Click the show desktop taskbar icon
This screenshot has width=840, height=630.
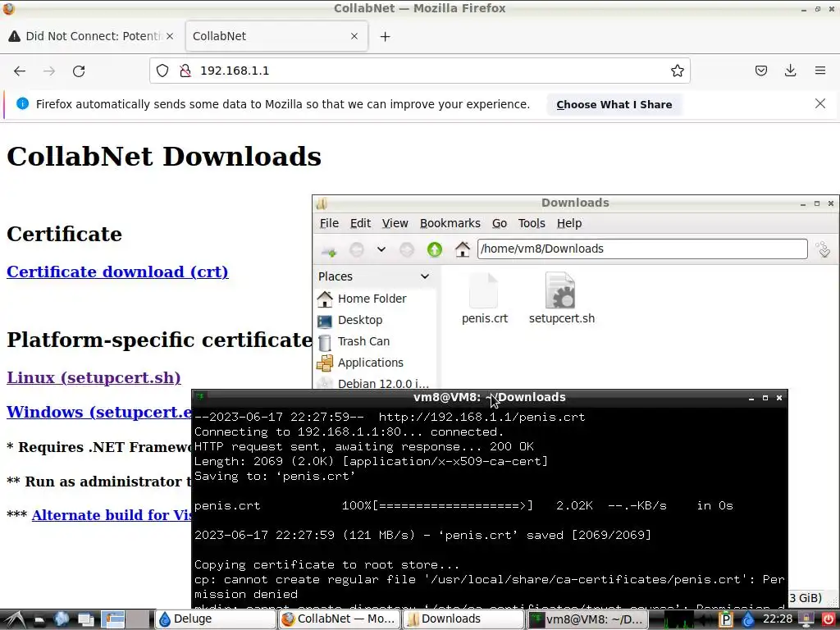pos(85,619)
